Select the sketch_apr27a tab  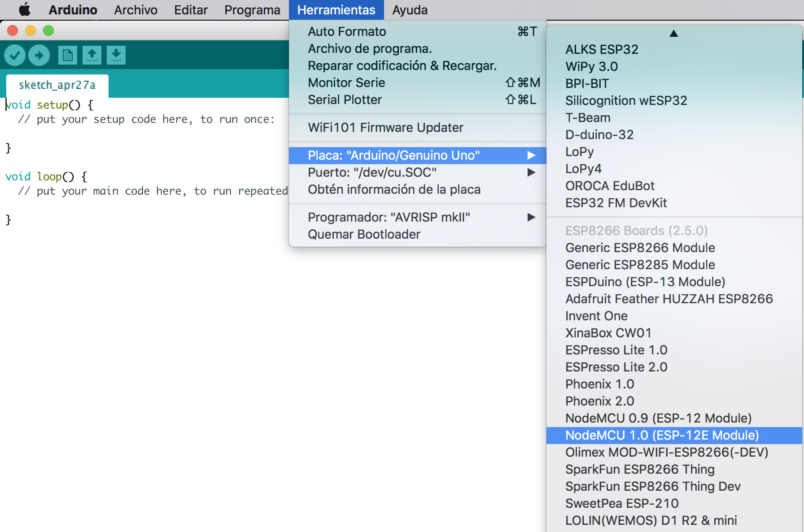57,85
